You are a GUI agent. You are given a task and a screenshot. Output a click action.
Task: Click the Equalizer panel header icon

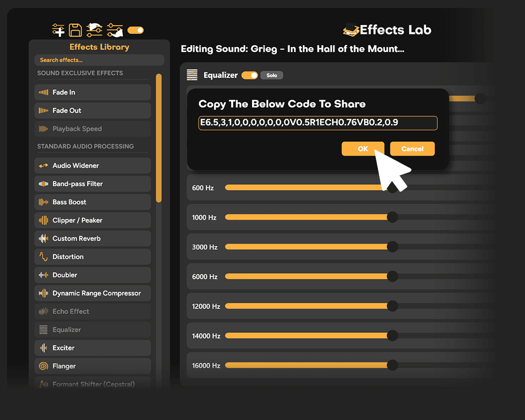[192, 75]
